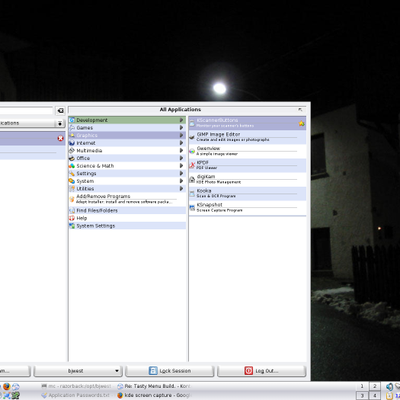
Task: Click the clear search field icon
Action: 60,111
